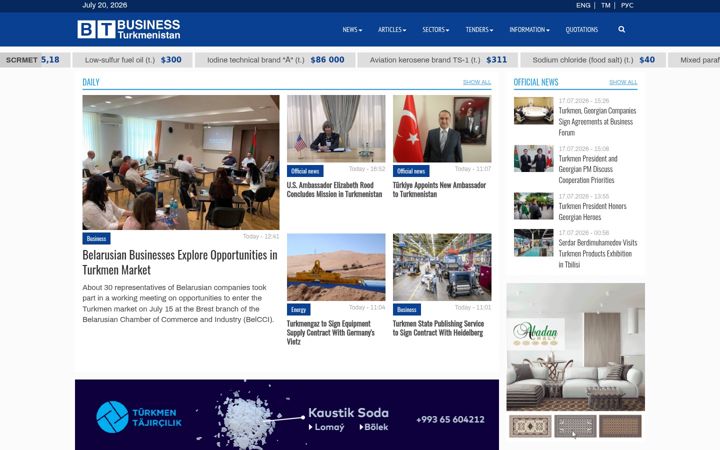Image resolution: width=720 pixels, height=450 pixels.
Task: Open Türkiye ambassador photo thumbnail
Action: (x=442, y=129)
